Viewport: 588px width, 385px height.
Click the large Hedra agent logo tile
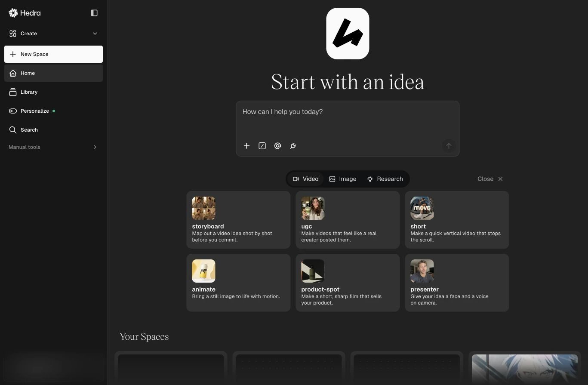(348, 34)
